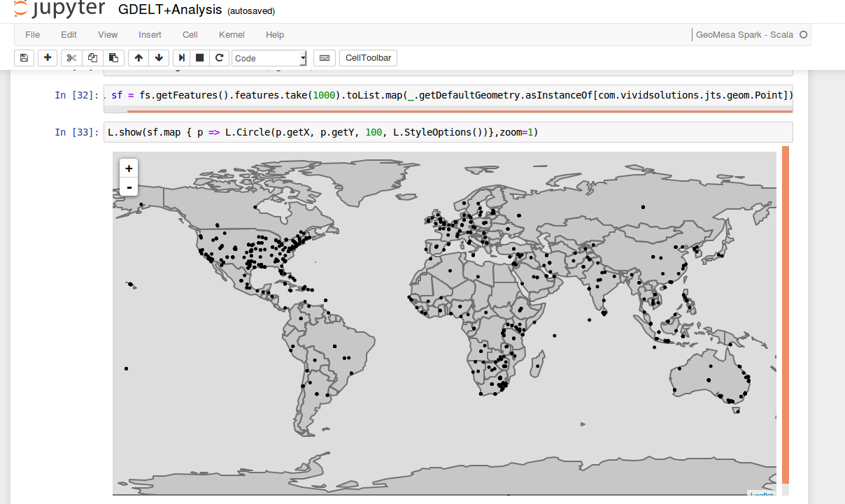Image resolution: width=845 pixels, height=504 pixels.
Task: Toggle the CellToolbar display
Action: click(368, 58)
